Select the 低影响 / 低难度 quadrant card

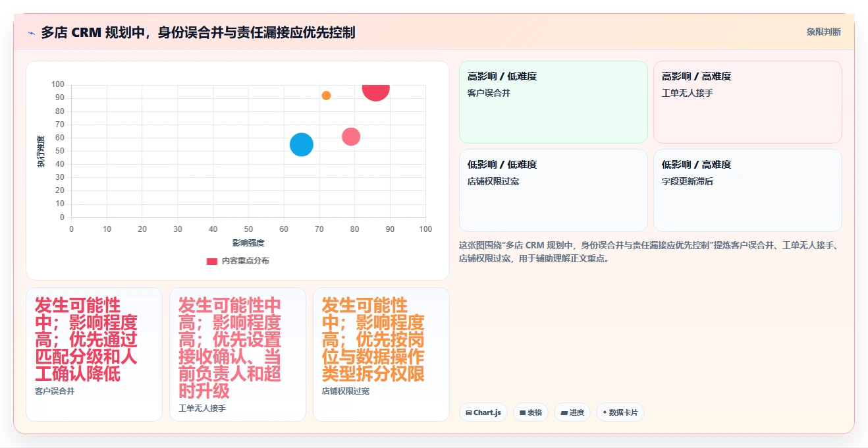(x=553, y=190)
